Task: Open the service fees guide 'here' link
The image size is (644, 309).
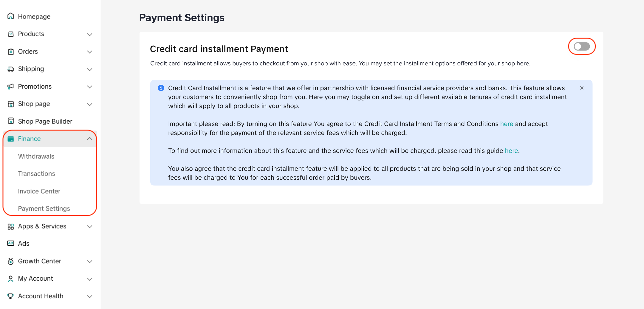Action: (511, 150)
